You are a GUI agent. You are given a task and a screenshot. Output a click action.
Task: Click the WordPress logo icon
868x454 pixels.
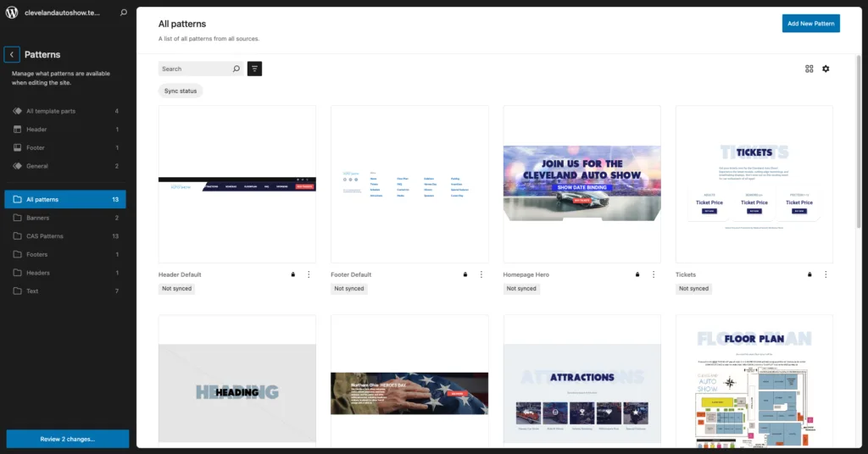[12, 13]
